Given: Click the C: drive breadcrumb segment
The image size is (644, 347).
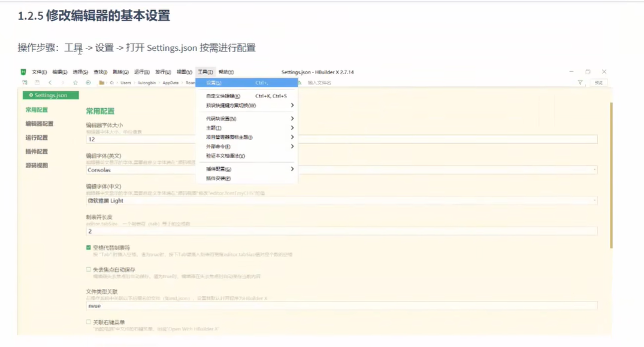Looking at the screenshot, I should pos(111,83).
